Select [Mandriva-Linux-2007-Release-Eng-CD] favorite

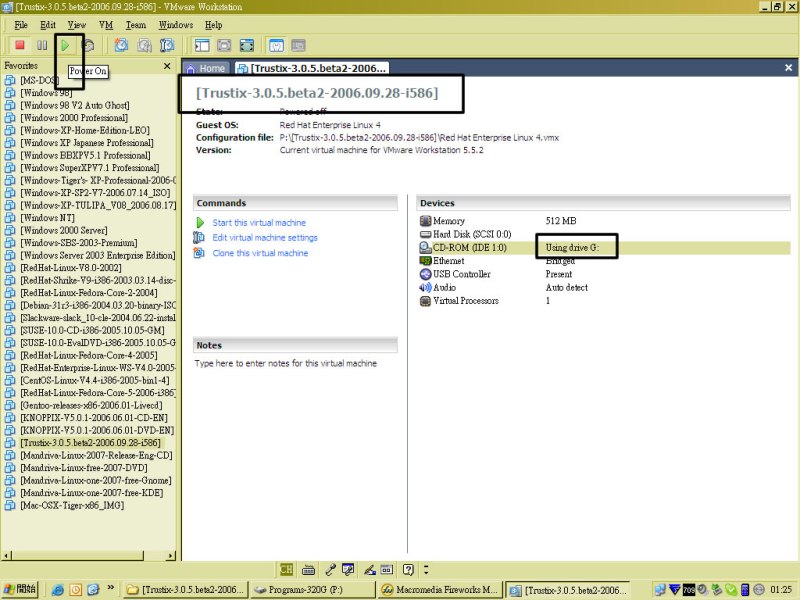point(96,455)
